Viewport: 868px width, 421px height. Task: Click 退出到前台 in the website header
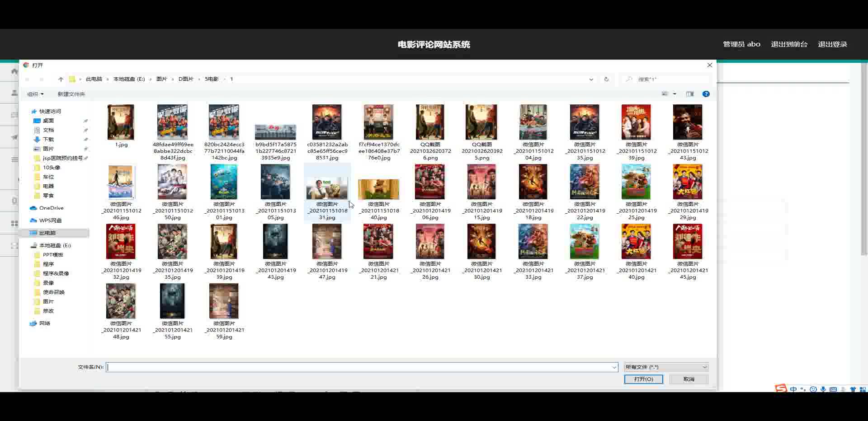pos(789,44)
